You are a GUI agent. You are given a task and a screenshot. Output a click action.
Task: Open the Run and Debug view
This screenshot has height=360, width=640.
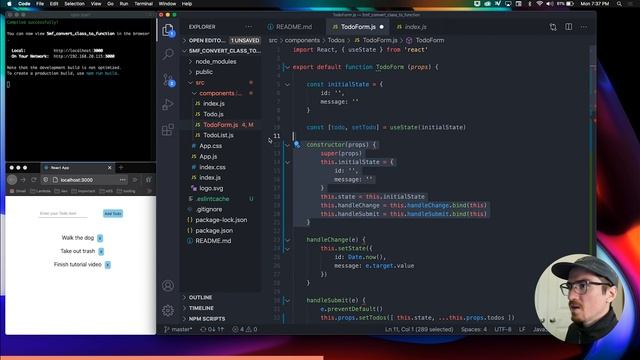point(168,104)
